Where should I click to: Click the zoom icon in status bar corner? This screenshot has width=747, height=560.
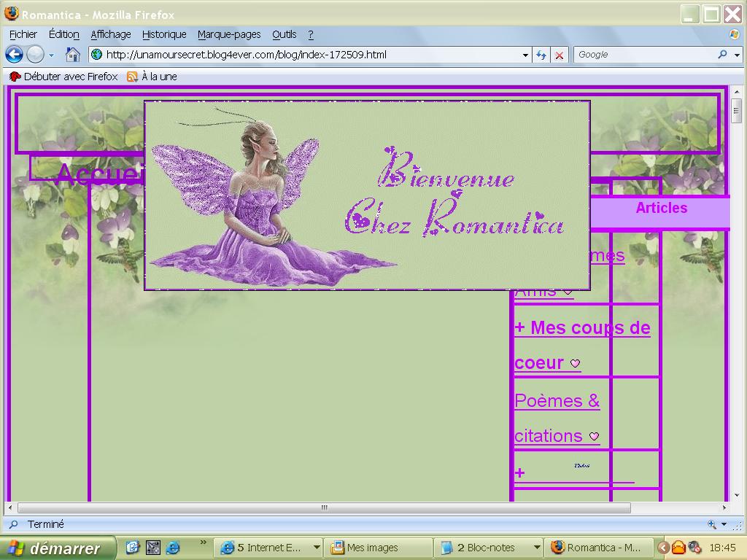tap(712, 524)
